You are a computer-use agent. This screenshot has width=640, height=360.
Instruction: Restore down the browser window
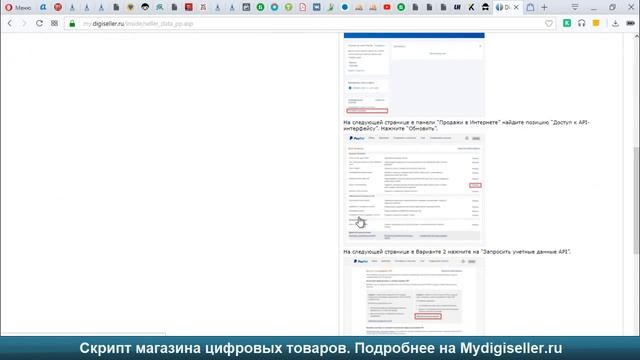point(612,7)
